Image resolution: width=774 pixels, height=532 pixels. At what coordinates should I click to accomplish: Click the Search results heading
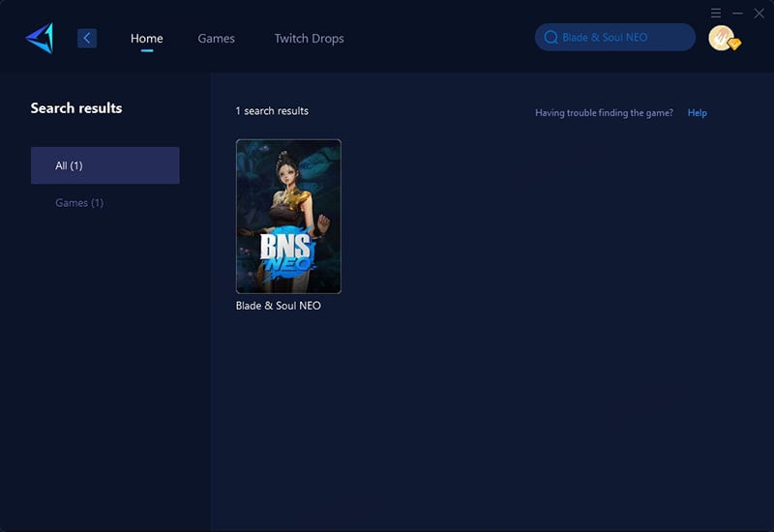click(x=76, y=108)
